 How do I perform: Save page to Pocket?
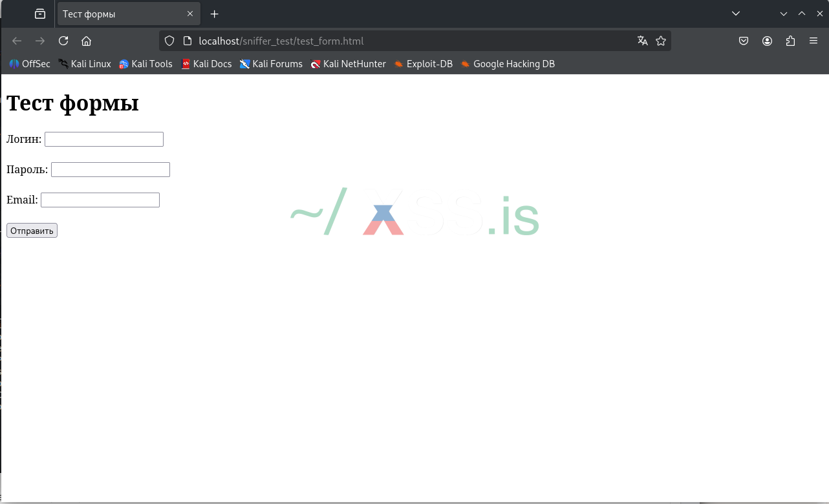744,40
